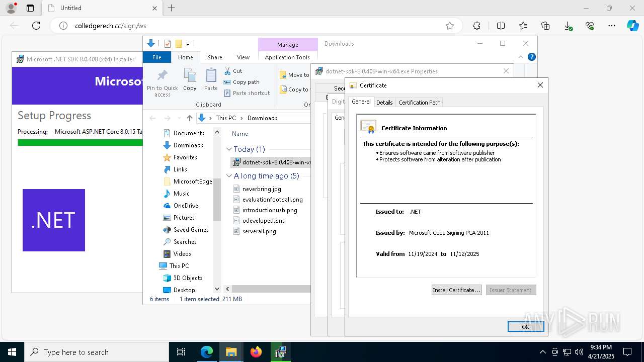The image size is (644, 362).
Task: Open Firefox from the taskbar
Action: click(x=256, y=352)
